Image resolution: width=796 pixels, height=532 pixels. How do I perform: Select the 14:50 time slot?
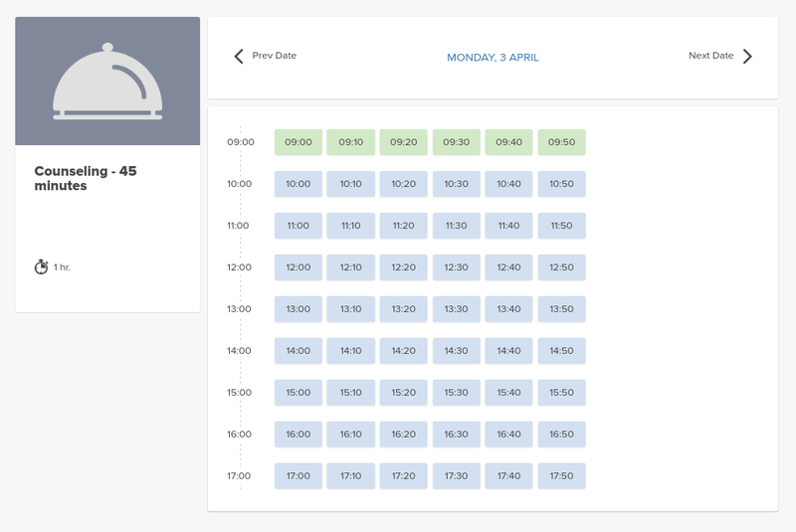tap(561, 351)
